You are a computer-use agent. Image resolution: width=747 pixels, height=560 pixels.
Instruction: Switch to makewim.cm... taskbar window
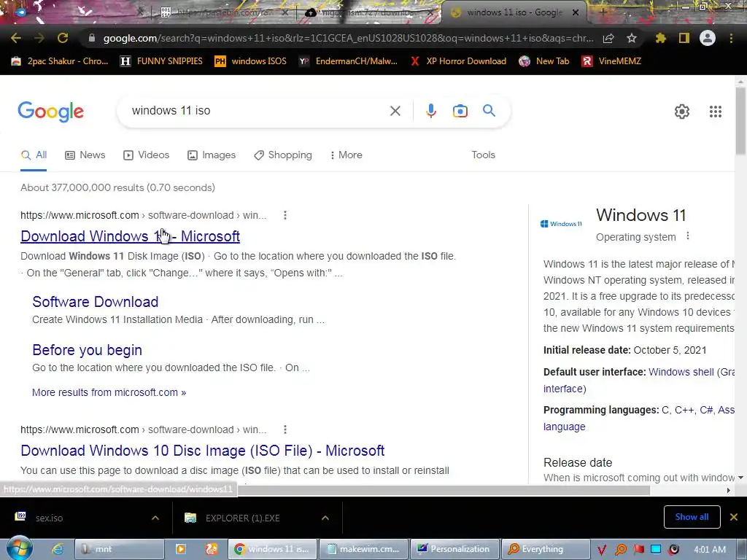pyautogui.click(x=363, y=549)
